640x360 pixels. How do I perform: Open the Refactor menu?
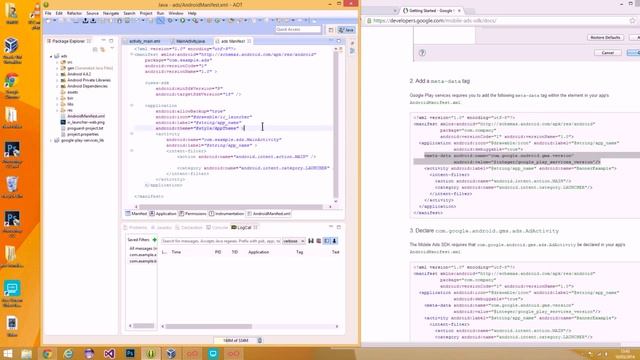[x=74, y=13]
